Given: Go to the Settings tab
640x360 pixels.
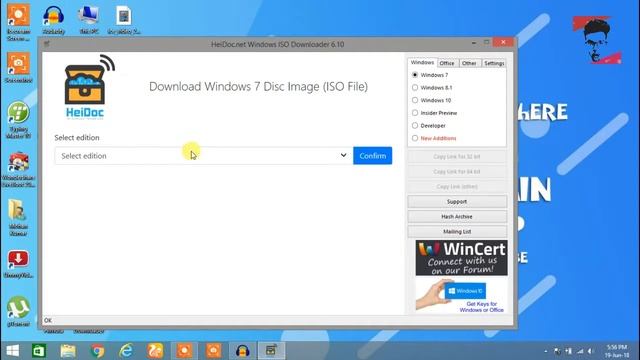Looking at the screenshot, I should click(494, 63).
